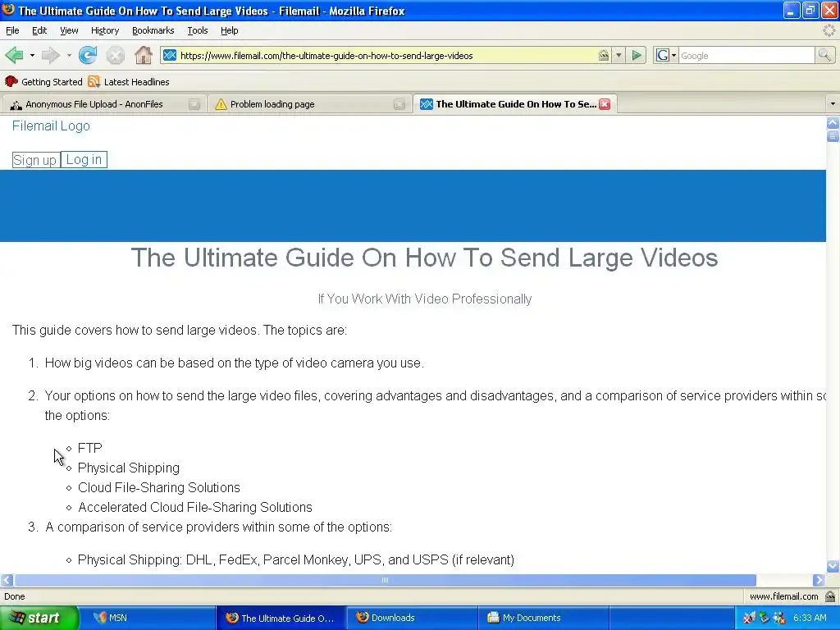Click the FTP bullet item
The image size is (840, 630).
[90, 448]
